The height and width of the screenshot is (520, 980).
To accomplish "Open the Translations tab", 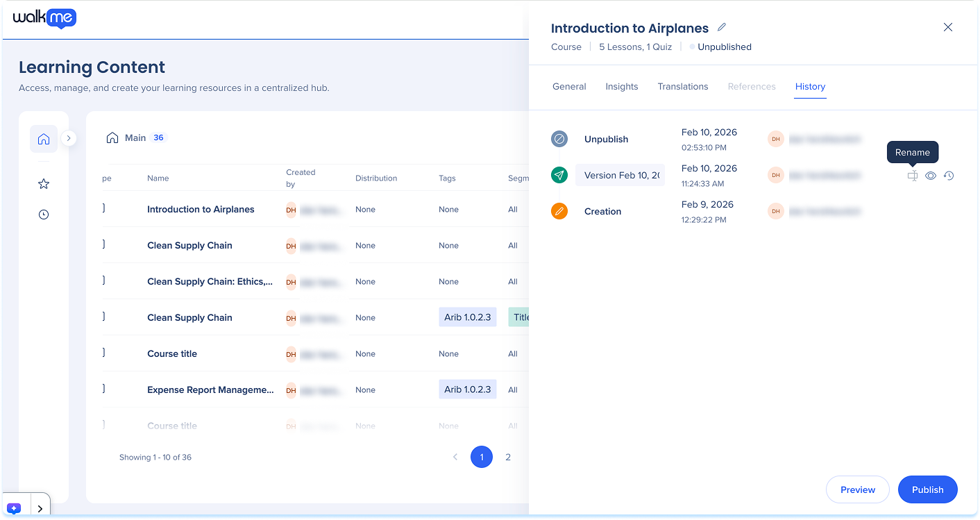I will 683,87.
